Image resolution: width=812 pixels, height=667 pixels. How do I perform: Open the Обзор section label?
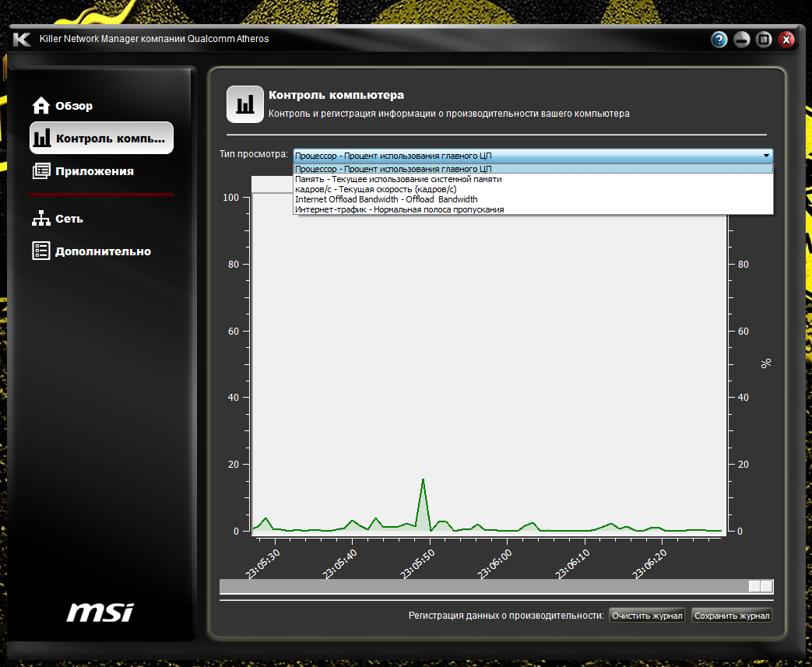coord(74,106)
